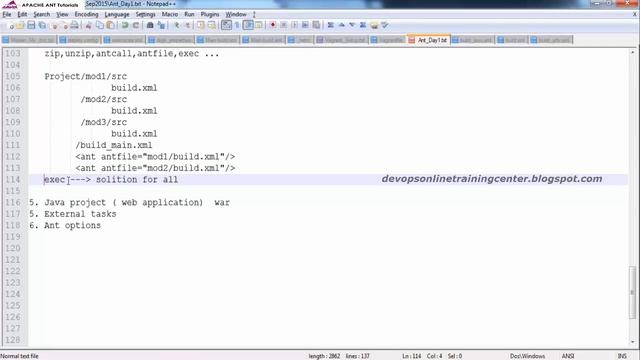This screenshot has height=360, width=640.
Task: Toggle synchronized vertical scrolling
Action: [x=200, y=25]
